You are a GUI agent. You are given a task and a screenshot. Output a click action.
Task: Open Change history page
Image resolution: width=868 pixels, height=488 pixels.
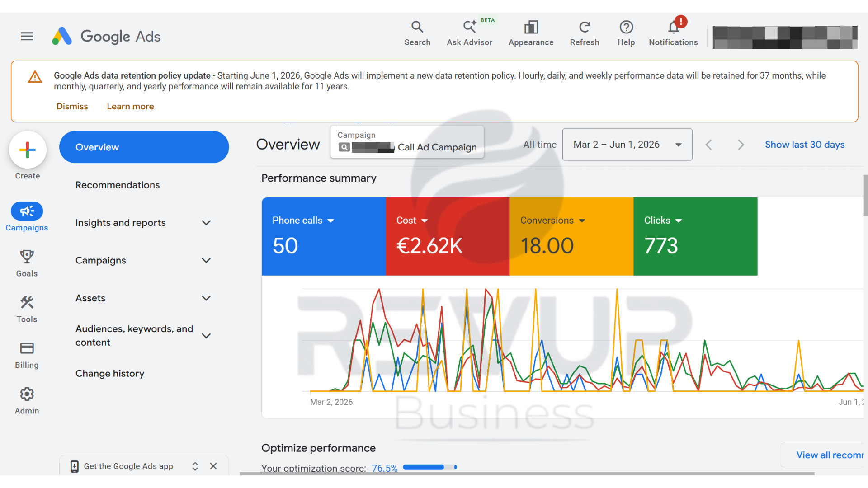[110, 373]
